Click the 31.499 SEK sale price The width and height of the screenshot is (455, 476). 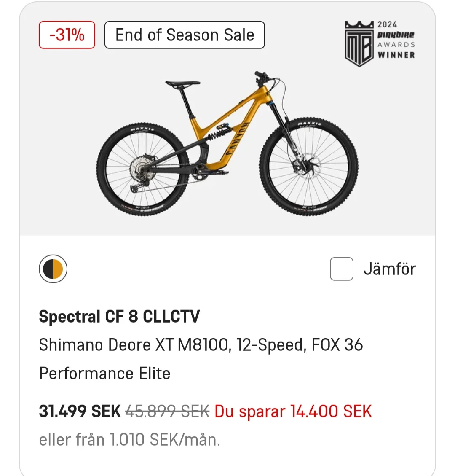80,411
